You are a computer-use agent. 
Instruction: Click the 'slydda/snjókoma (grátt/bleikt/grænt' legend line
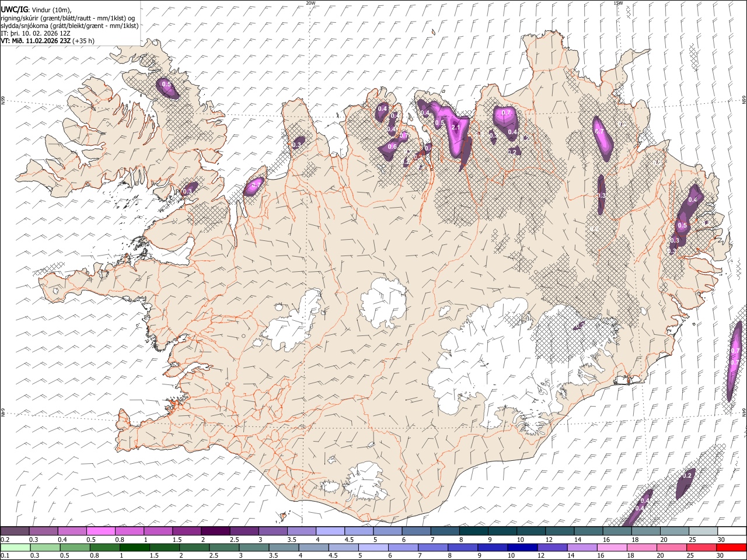tap(69, 26)
